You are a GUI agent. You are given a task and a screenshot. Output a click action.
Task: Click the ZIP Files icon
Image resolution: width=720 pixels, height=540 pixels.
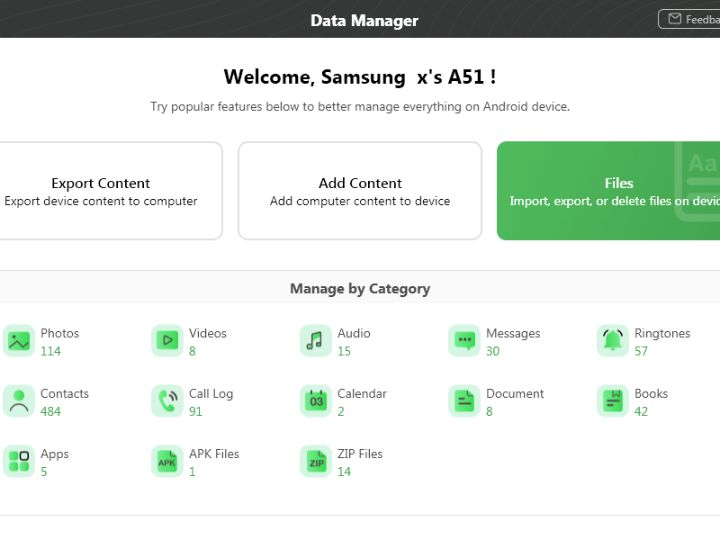coord(316,461)
